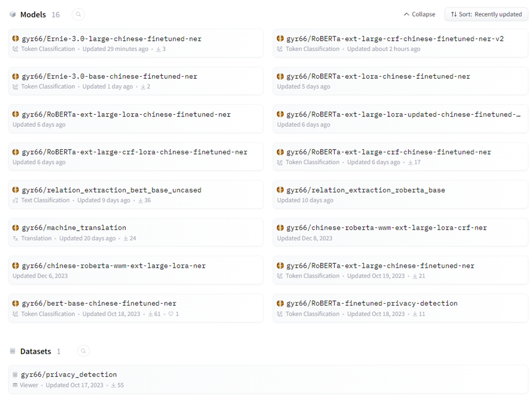Click Translation icon on machine_translation card

coord(15,238)
